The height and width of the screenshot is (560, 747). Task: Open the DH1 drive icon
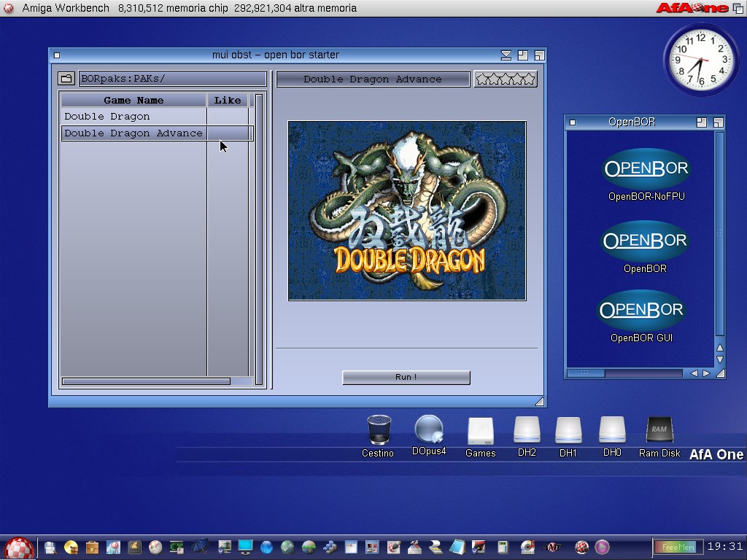coord(568,431)
